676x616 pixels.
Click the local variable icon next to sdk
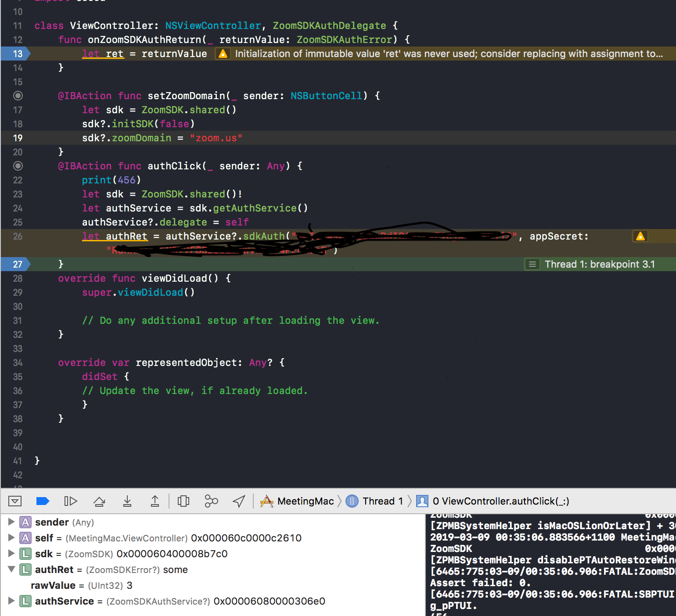26,554
